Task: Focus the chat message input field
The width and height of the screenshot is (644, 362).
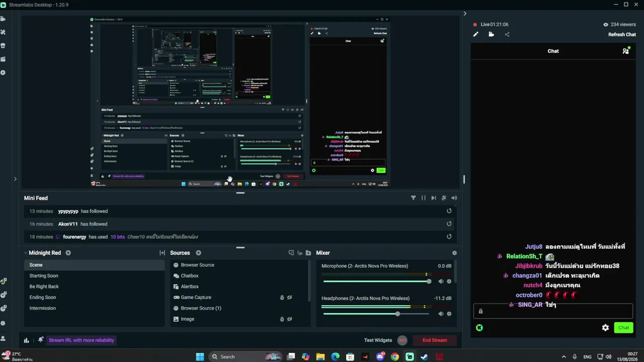Action: (x=553, y=311)
